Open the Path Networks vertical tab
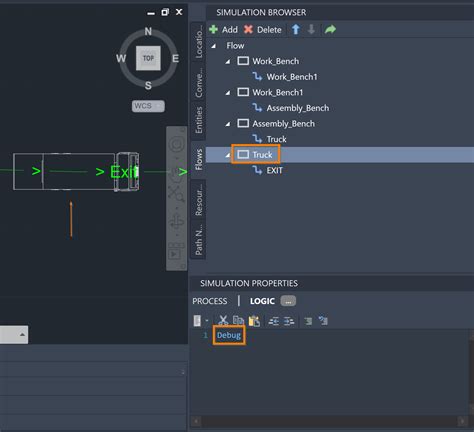Image resolution: width=474 pixels, height=432 pixels. (x=199, y=239)
